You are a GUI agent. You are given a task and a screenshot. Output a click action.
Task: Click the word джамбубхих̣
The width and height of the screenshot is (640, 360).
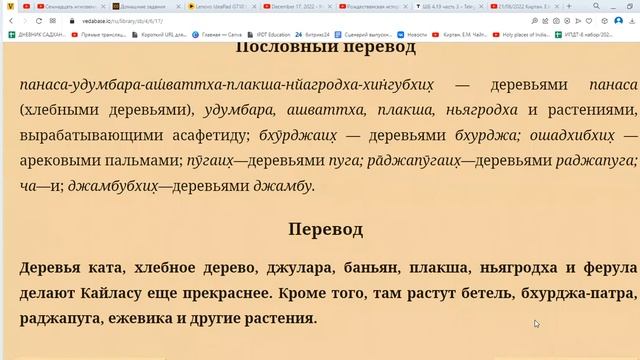coord(113,186)
